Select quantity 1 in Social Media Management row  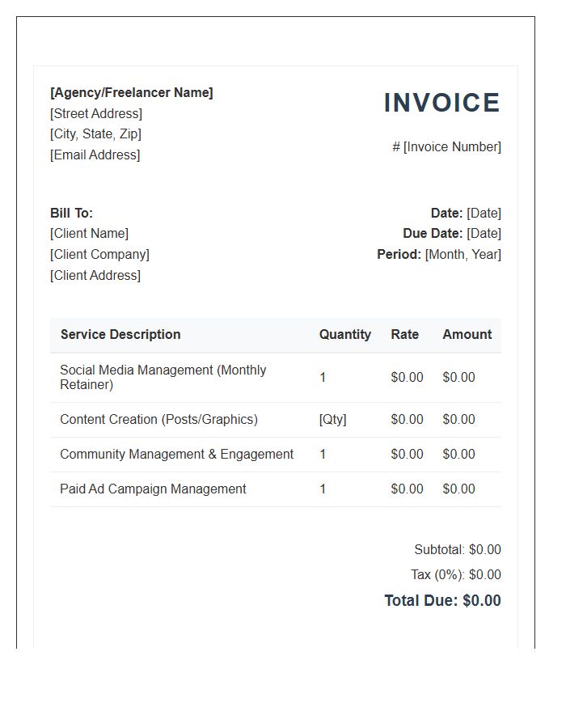click(323, 378)
